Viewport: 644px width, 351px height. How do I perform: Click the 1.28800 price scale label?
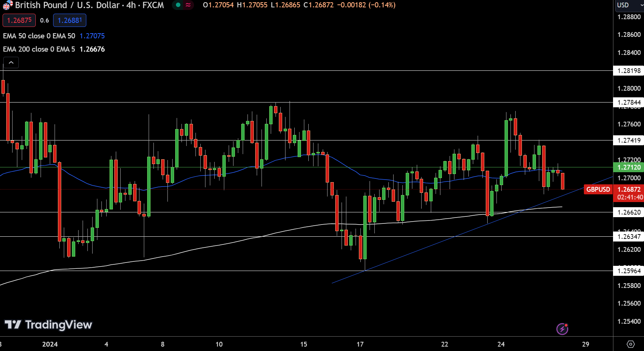[629, 17]
